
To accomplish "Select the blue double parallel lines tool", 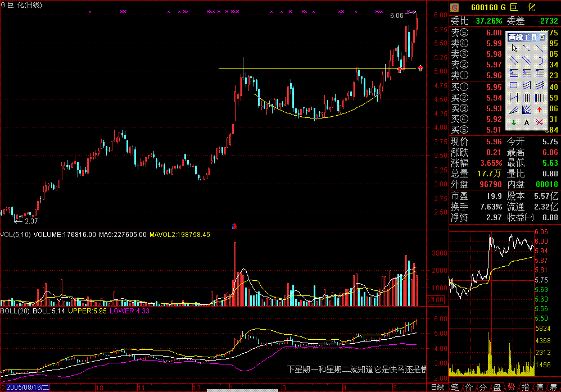I will [x=526, y=61].
